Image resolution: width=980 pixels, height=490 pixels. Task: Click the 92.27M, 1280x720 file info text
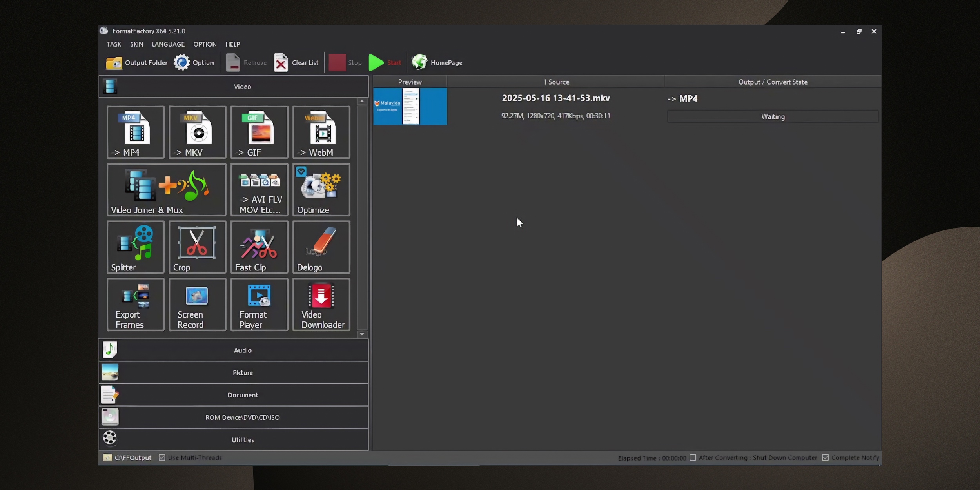[x=556, y=116]
